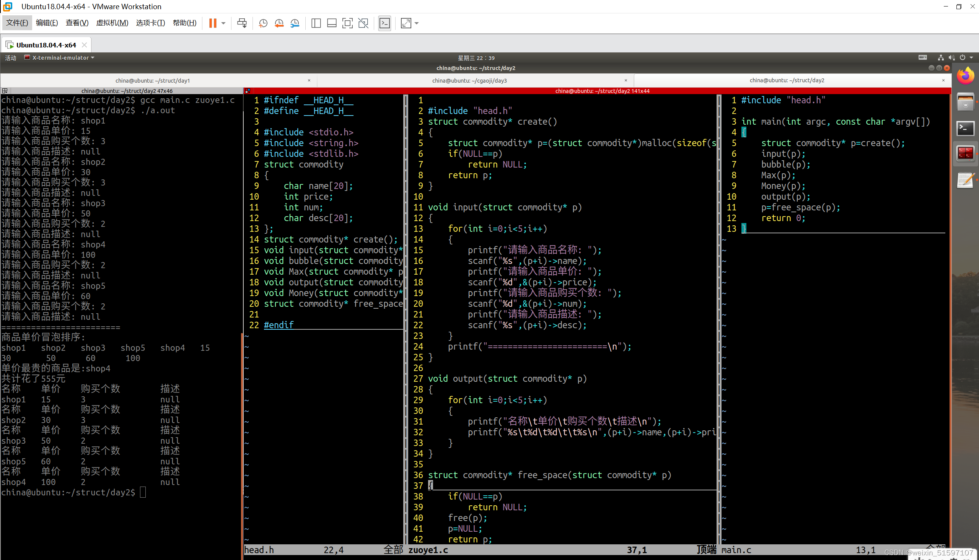Screen dimensions: 979x560
Task: Click the main.c vim status label
Action: point(736,550)
